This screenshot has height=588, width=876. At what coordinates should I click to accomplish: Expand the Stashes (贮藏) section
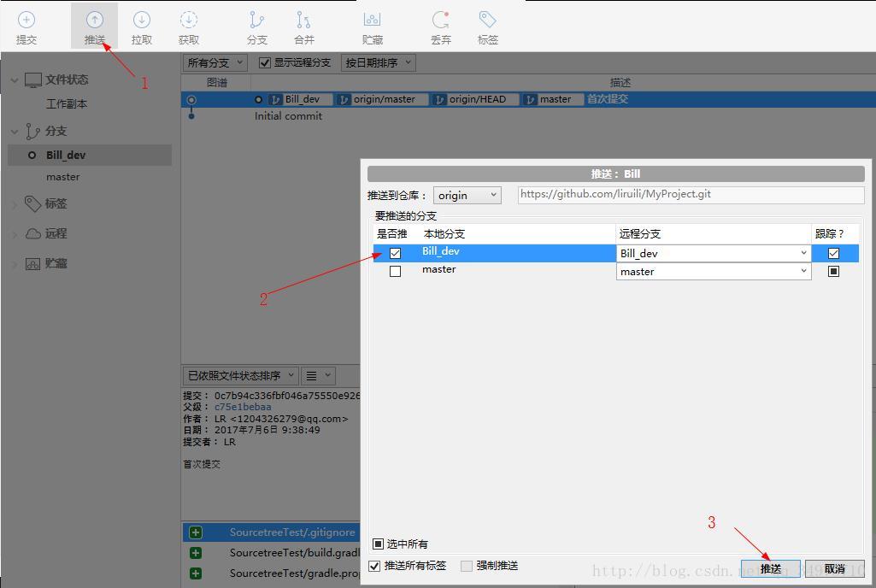pos(15,264)
